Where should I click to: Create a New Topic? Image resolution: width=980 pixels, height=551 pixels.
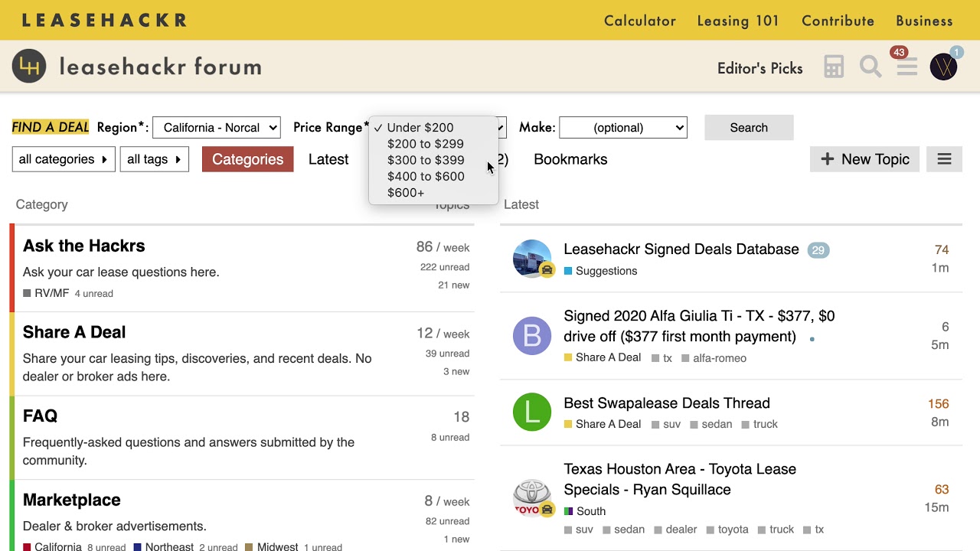864,159
